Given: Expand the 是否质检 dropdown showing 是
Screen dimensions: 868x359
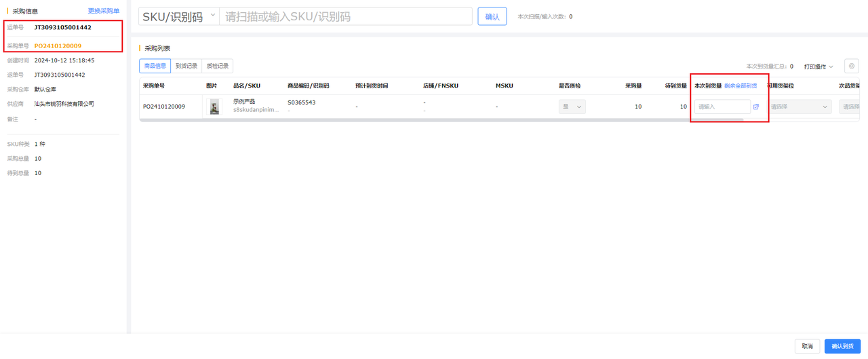Looking at the screenshot, I should coord(572,107).
